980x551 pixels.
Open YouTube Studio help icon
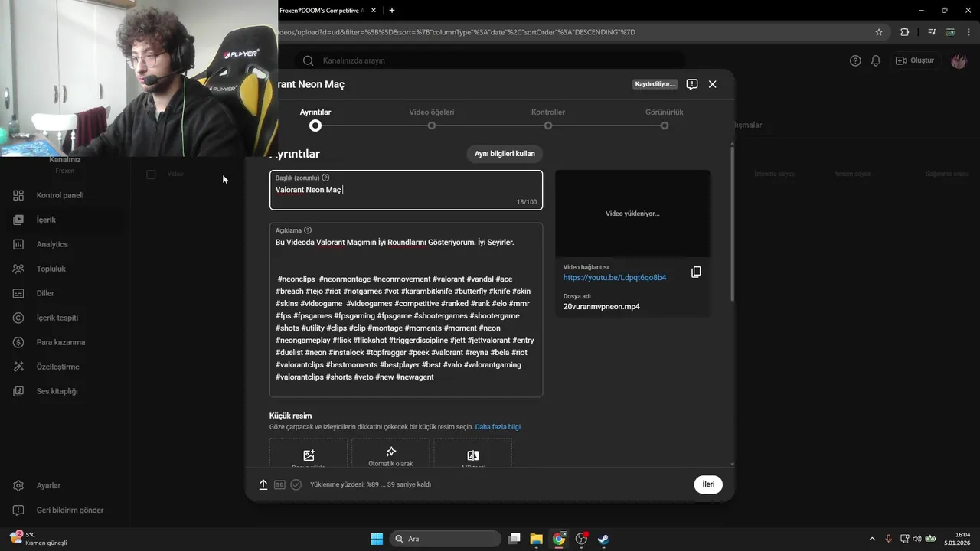pos(855,60)
